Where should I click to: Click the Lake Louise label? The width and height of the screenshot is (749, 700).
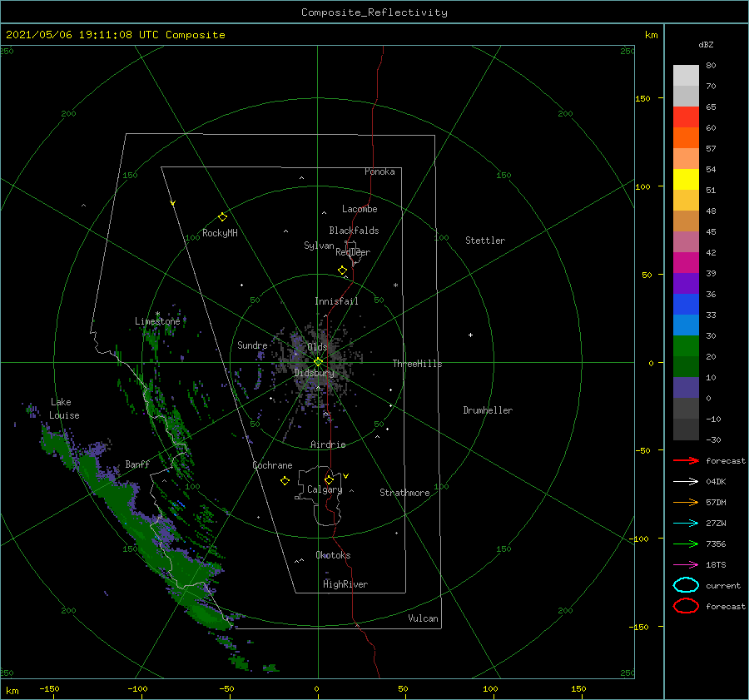[x=64, y=409]
